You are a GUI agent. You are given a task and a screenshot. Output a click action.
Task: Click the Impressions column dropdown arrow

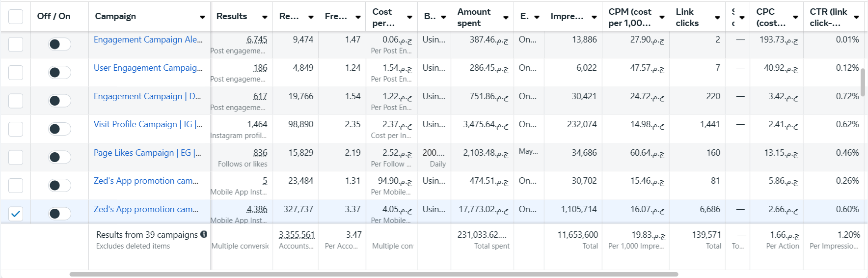[x=594, y=17]
